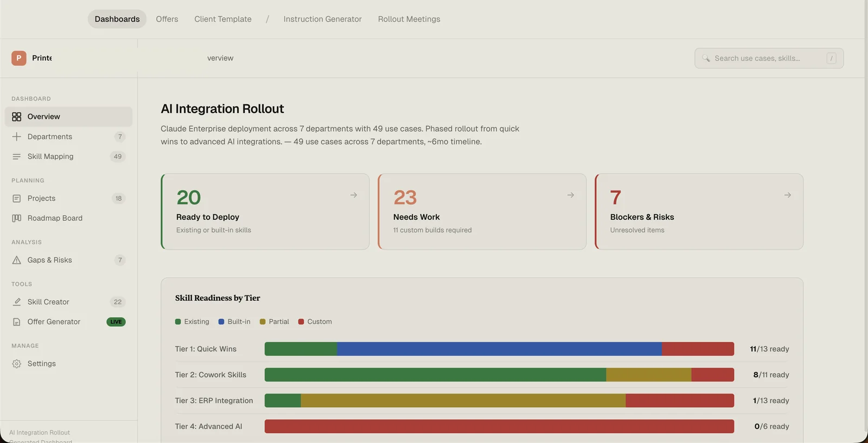The image size is (868, 443).
Task: Open Gaps & Risks analysis
Action: point(68,260)
